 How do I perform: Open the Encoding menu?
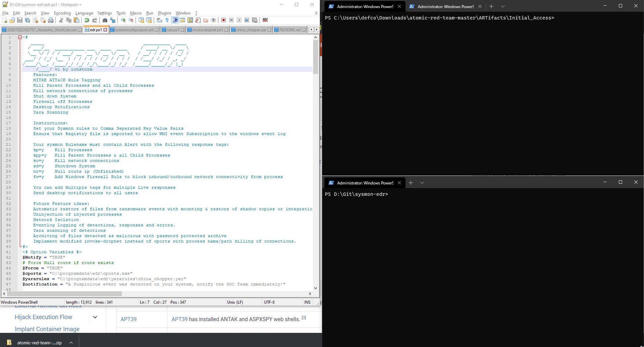coord(62,13)
